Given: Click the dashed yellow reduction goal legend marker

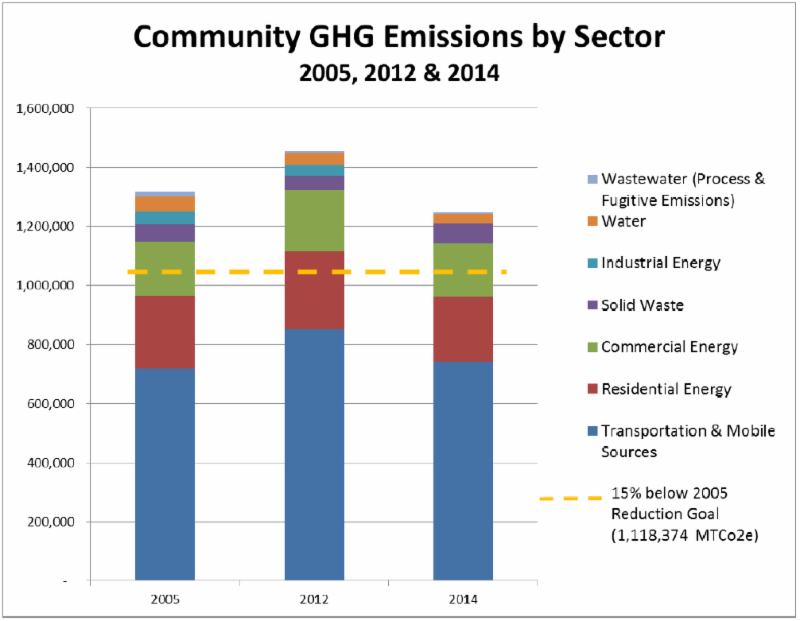Looking at the screenshot, I should point(571,498).
